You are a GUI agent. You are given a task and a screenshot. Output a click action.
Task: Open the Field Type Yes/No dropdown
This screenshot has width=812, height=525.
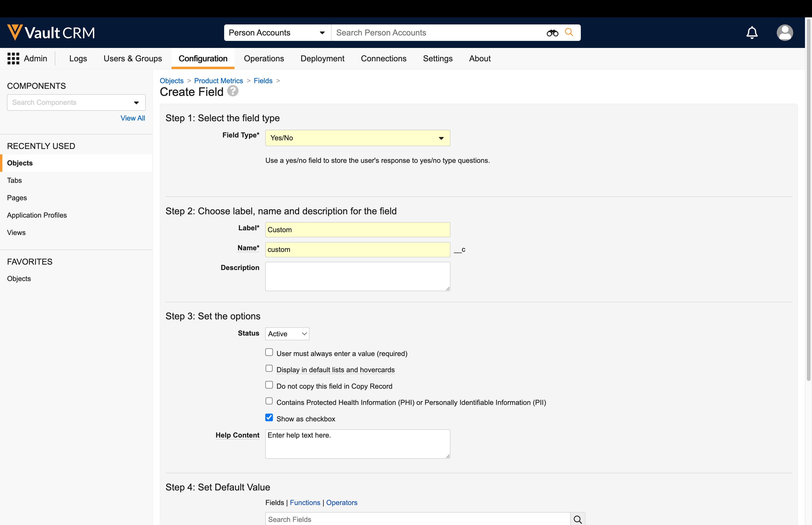coord(357,138)
